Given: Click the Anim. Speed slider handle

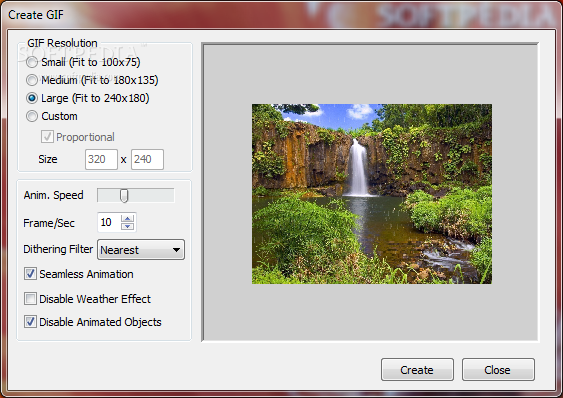Looking at the screenshot, I should click(x=124, y=196).
